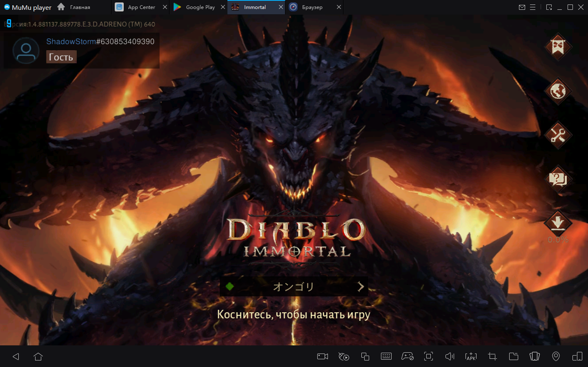Image resolution: width=588 pixels, height=367 pixels.
Task: Click the install APK icon
Action: (x=471, y=356)
